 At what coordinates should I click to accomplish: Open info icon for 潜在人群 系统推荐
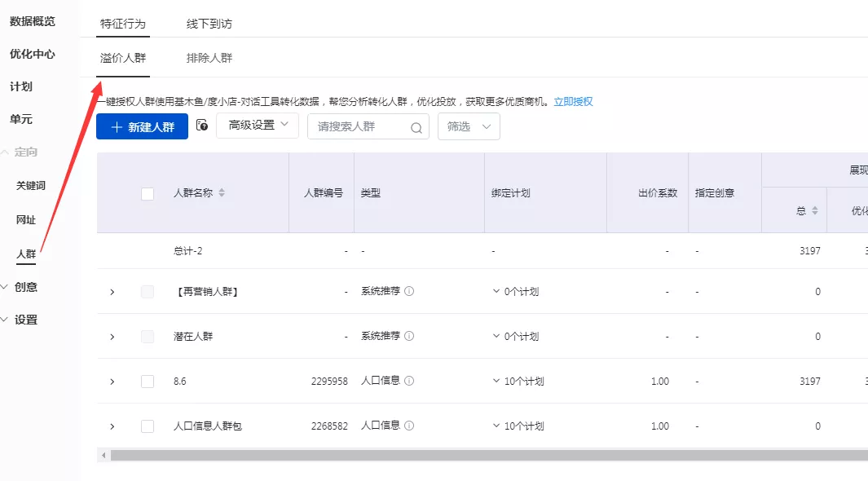coord(409,336)
